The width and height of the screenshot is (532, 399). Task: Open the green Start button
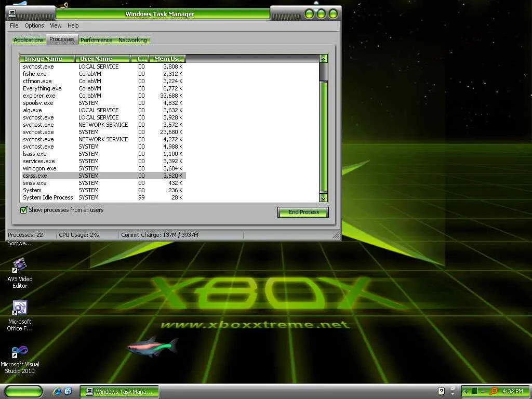23,391
